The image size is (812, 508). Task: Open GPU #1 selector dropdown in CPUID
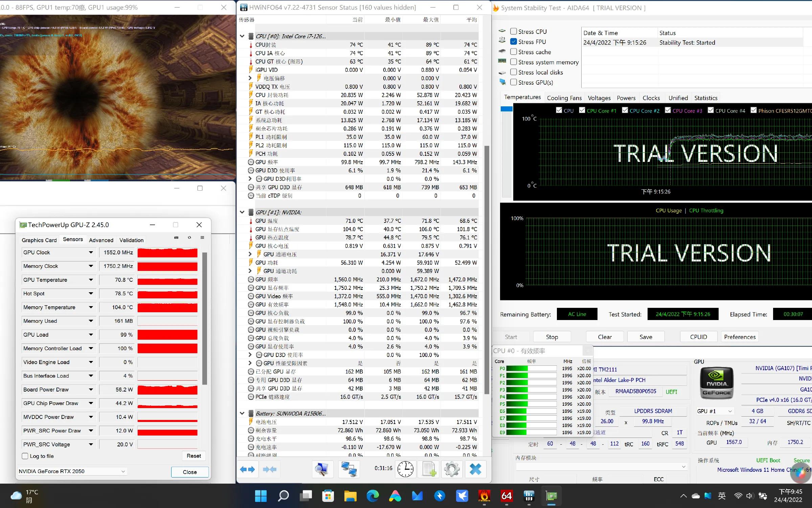coord(715,411)
